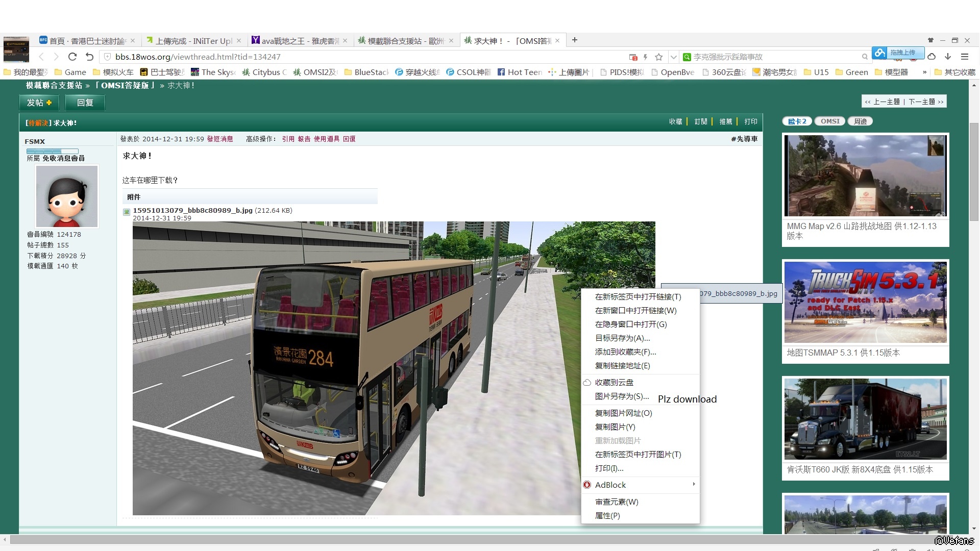Click search magnifier icon in search box
Image resolution: width=980 pixels, height=551 pixels.
tap(865, 57)
